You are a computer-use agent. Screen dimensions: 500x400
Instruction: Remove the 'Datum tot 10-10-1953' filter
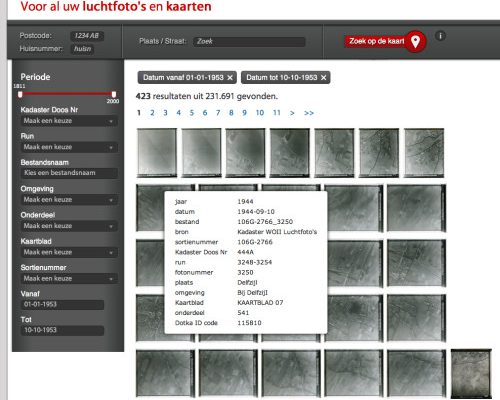tap(323, 78)
